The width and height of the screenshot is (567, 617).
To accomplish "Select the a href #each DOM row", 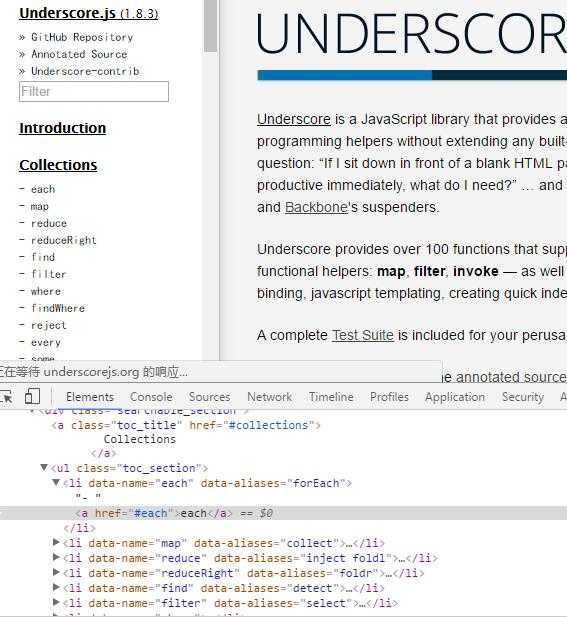I will coord(283,513).
